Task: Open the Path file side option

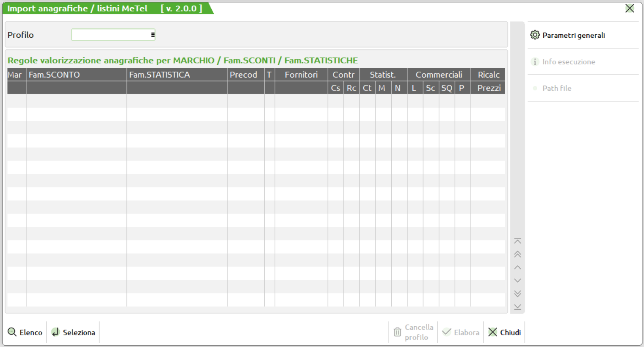Action: (x=557, y=88)
